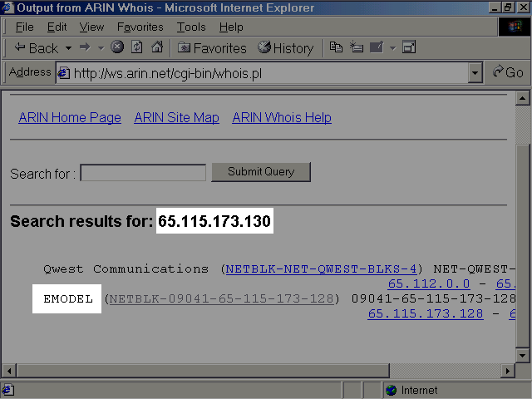
Task: Click the Internet Explorer title bar icon
Action: [x=7, y=7]
